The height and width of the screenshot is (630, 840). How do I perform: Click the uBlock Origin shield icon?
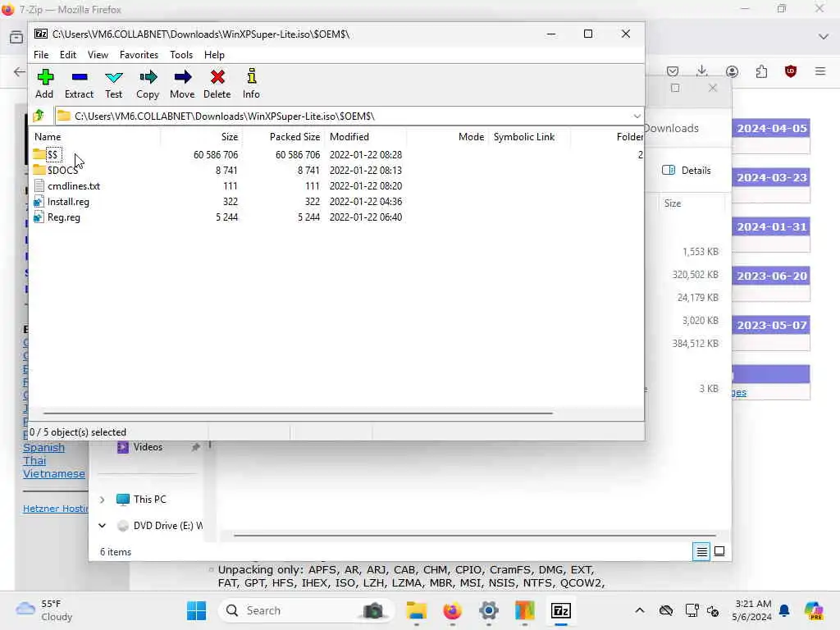(x=791, y=71)
